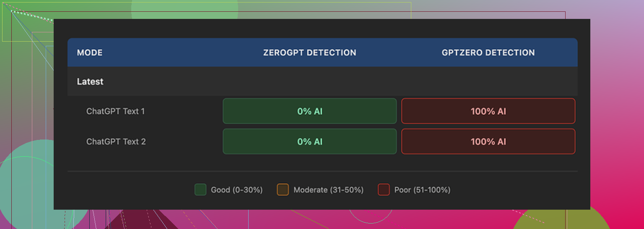Click the Good (0-30%) legend label
Viewport: 644px width, 229px height.
[x=236, y=190]
